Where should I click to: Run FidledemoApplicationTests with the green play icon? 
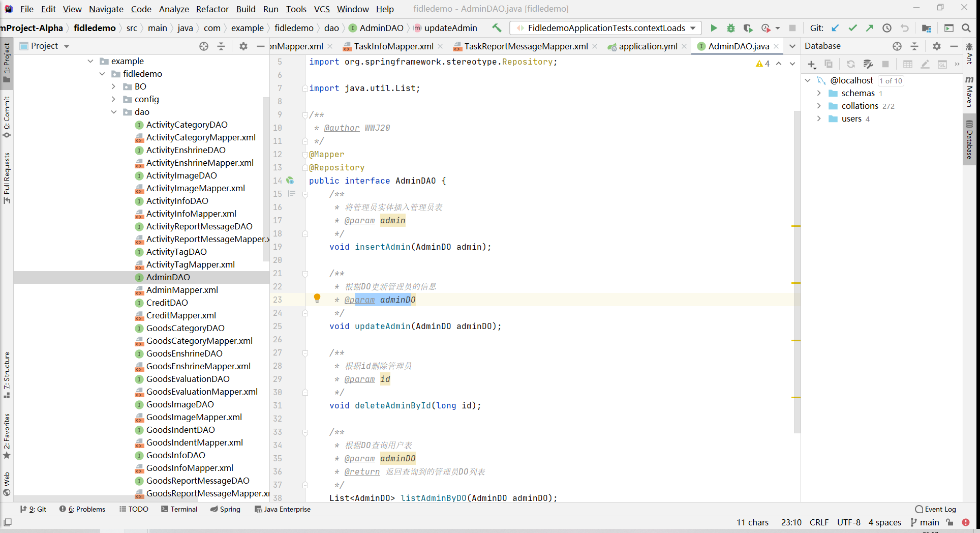tap(714, 28)
